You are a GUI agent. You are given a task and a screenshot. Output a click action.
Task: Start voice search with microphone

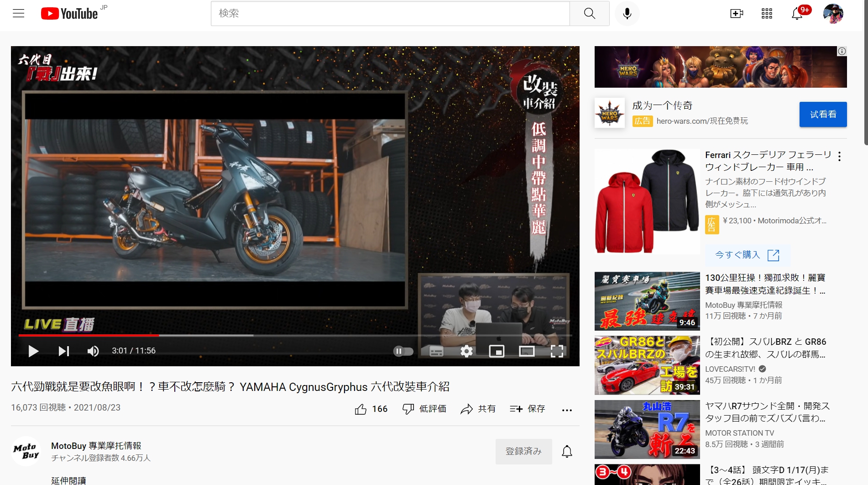click(627, 13)
